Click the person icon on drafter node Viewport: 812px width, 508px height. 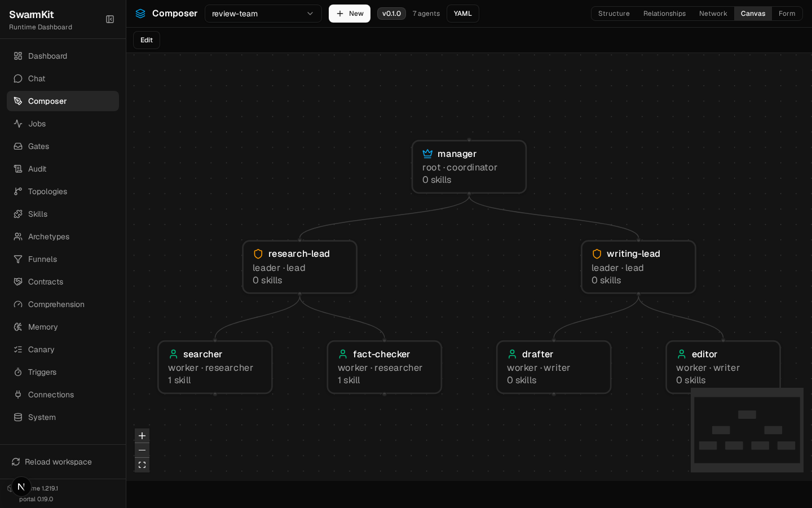[512, 354]
